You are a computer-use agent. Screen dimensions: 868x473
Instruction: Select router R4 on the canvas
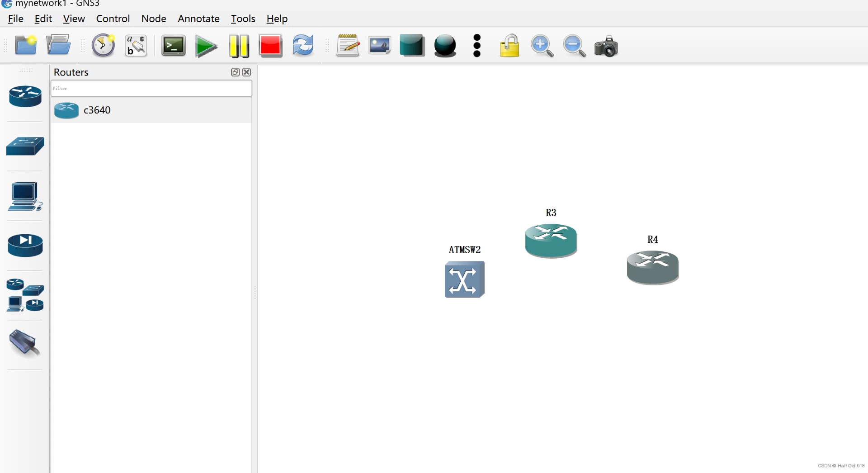click(653, 267)
